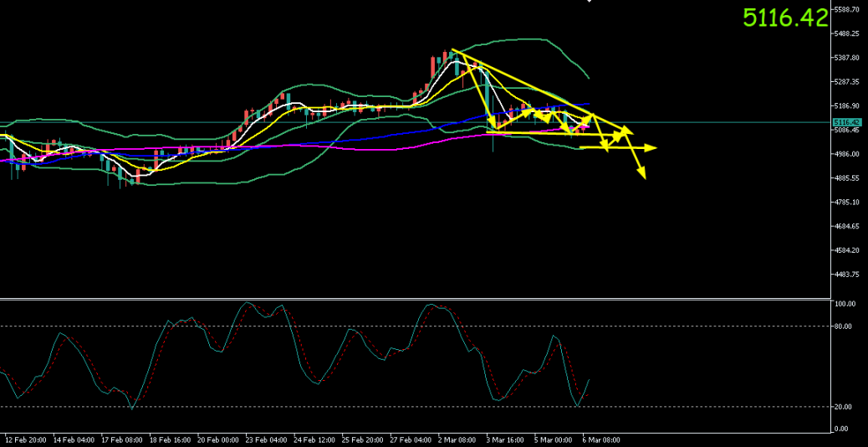Click the large green 5116.42 price display
The height and width of the screenshot is (447, 868).
point(785,18)
